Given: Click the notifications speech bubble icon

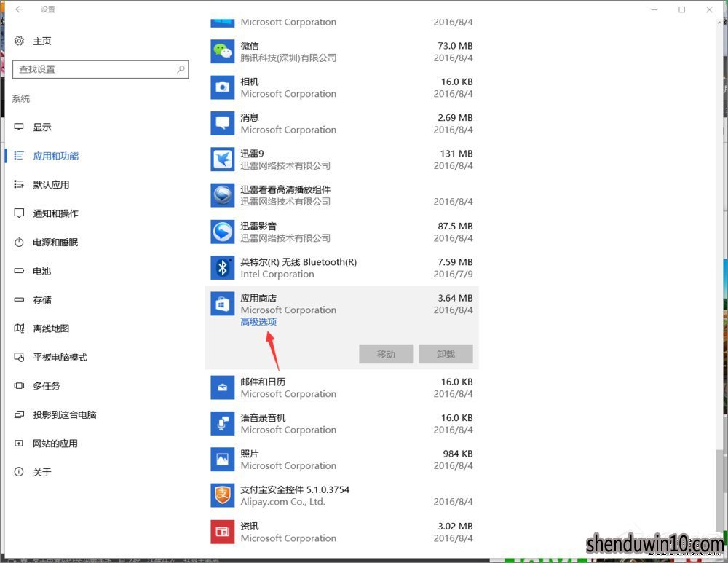Looking at the screenshot, I should [x=19, y=213].
